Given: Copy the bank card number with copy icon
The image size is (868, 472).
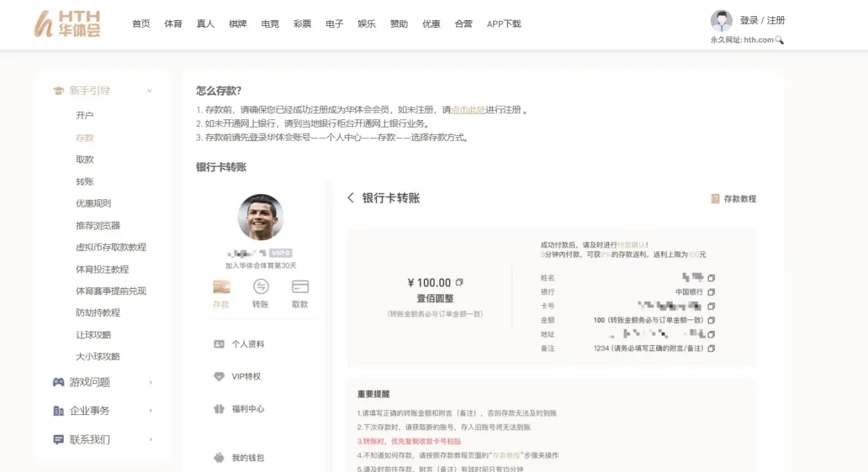Looking at the screenshot, I should pyautogui.click(x=711, y=306).
